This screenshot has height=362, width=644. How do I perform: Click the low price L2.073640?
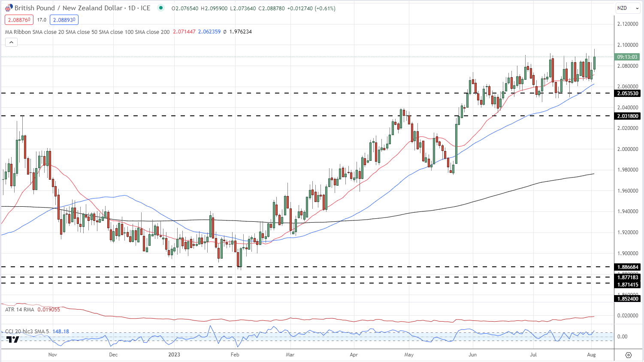(x=242, y=8)
